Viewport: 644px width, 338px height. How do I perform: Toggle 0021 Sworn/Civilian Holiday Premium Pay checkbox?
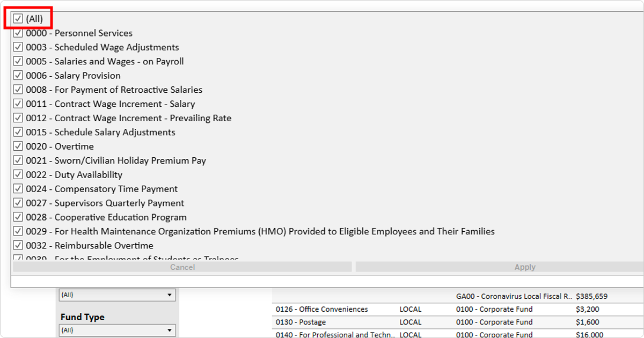coord(18,160)
